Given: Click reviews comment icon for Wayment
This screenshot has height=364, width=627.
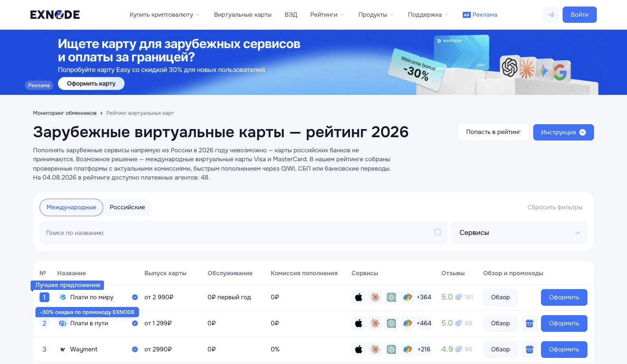Looking at the screenshot, I should (x=459, y=349).
